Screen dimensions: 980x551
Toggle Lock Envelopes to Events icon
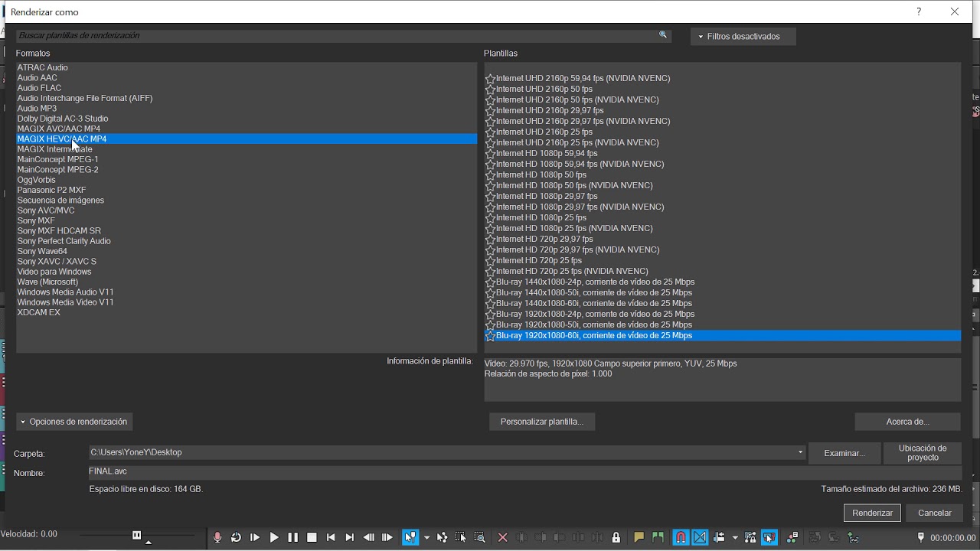click(x=750, y=538)
